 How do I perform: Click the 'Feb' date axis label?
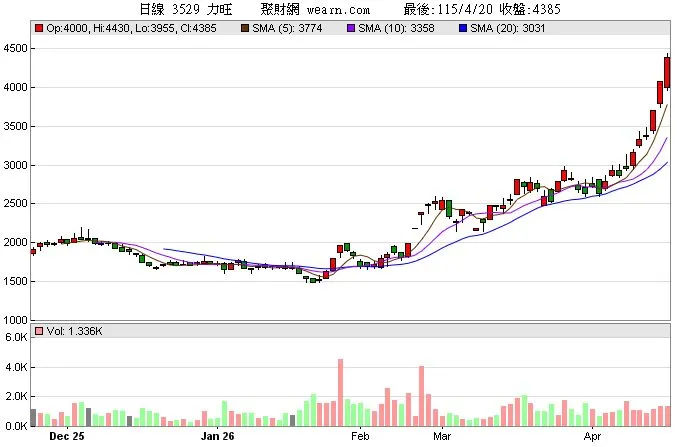360,436
